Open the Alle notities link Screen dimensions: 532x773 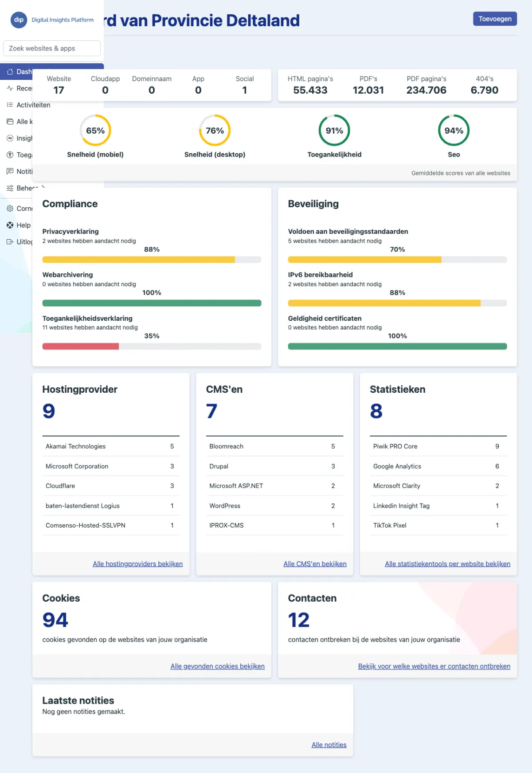(x=329, y=745)
